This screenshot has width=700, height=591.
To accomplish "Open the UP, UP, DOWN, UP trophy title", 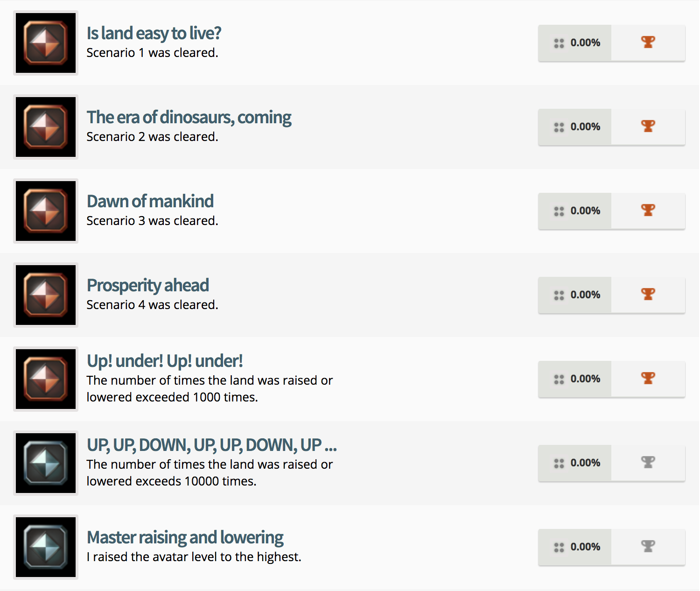I will pyautogui.click(x=211, y=445).
